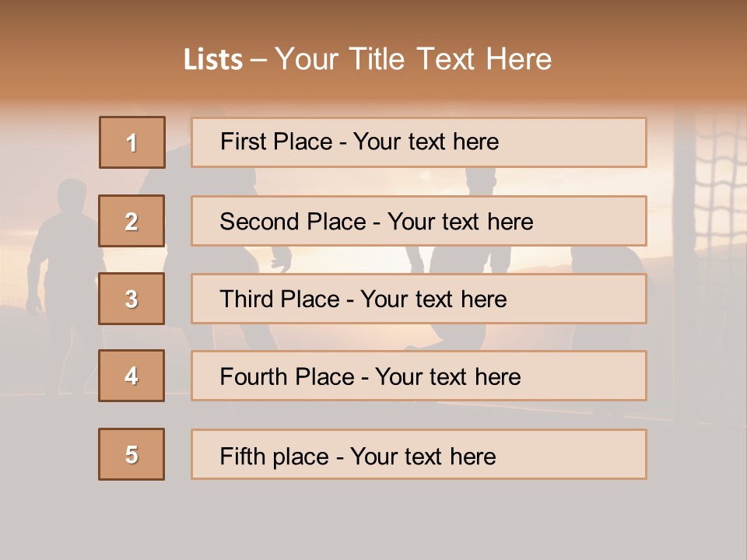Click the "First Place - Your text here" bar
747x560 pixels.
pos(419,142)
